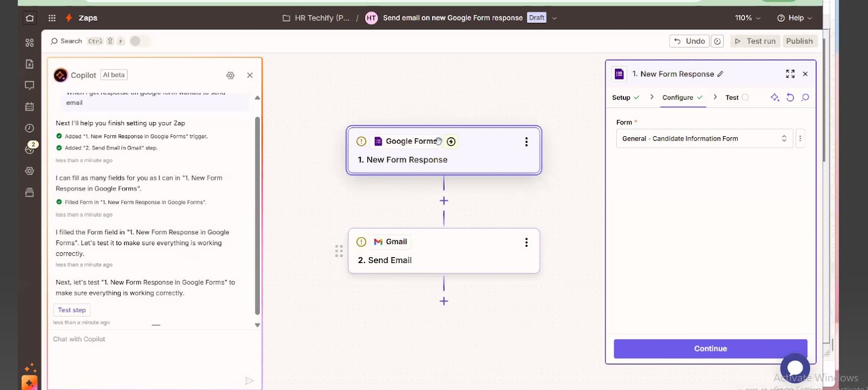Screen dimensions: 868x390
Task: Click the zap title Send email on new Google Form response
Action: (x=452, y=18)
